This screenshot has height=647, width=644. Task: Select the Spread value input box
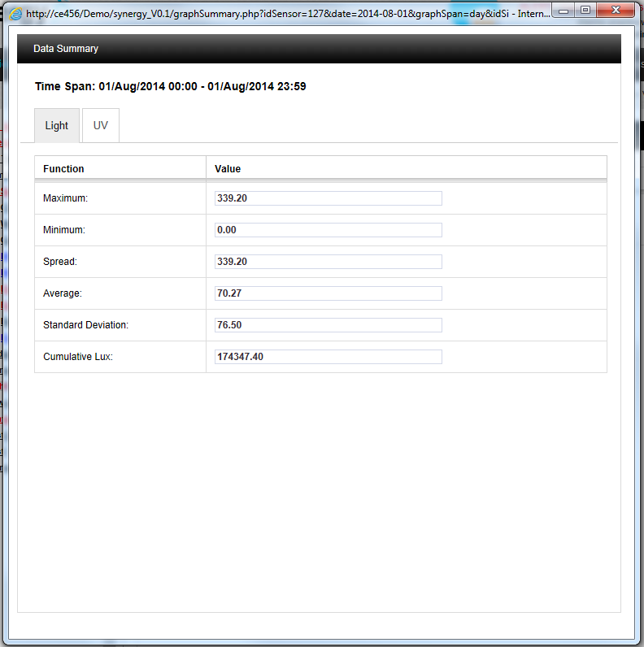click(329, 262)
